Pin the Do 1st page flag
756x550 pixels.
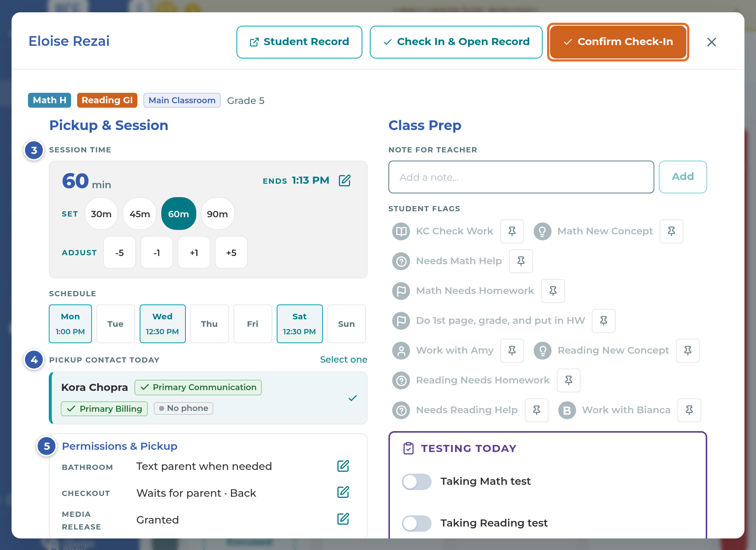tap(604, 321)
